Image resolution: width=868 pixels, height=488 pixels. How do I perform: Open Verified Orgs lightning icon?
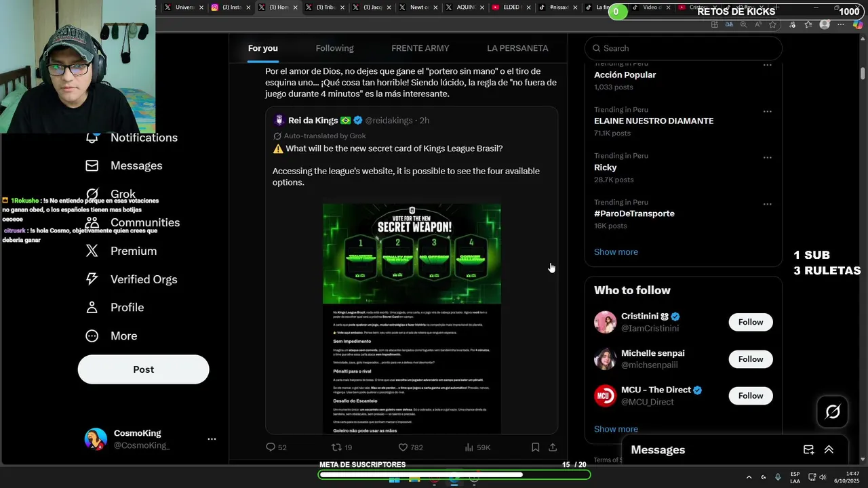pos(92,279)
